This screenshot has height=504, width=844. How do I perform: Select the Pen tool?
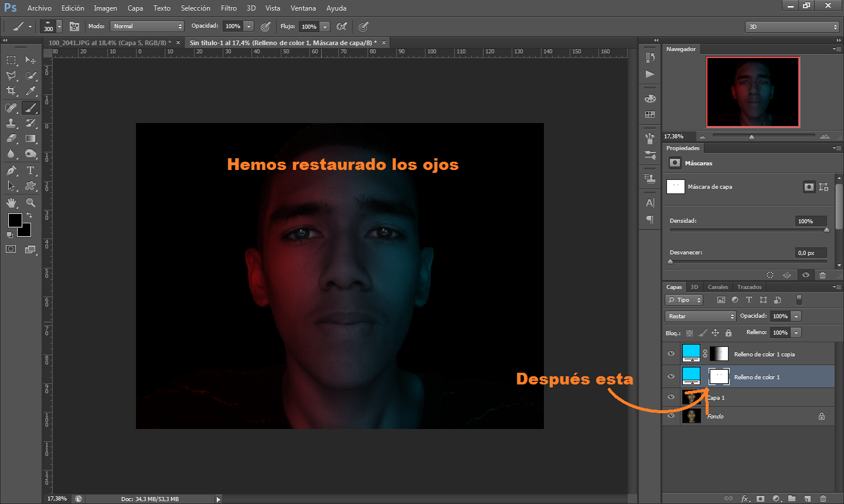(x=11, y=171)
